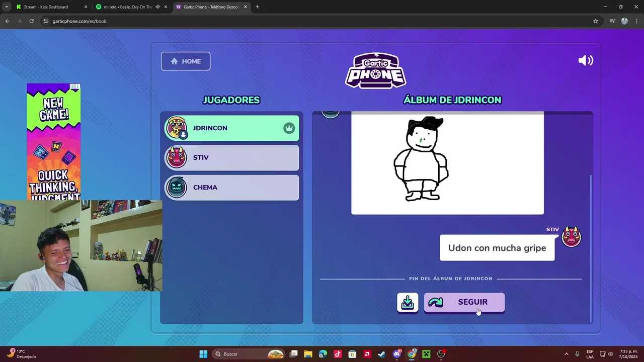The image size is (644, 362).
Task: Open the media control button in Chrome toolbar
Action: tap(612, 21)
